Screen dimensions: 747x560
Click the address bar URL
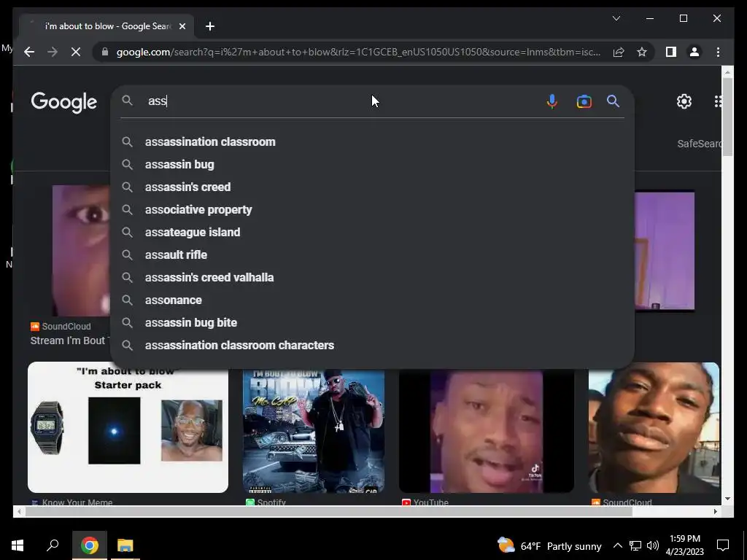coord(358,52)
